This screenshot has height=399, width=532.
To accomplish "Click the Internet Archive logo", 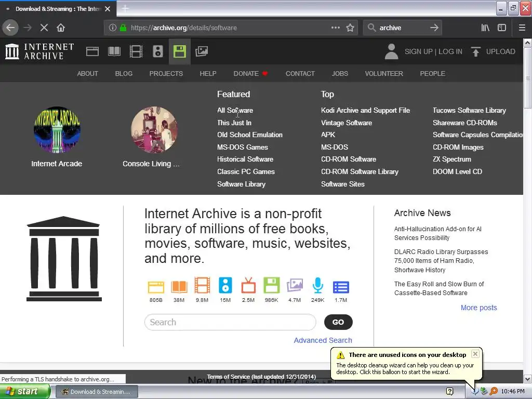I will pyautogui.click(x=39, y=51).
